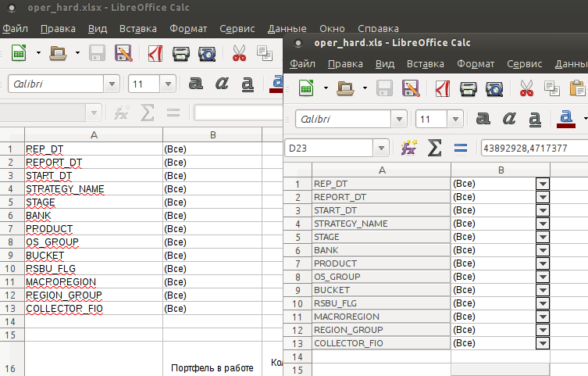Image resolution: width=588 pixels, height=376 pixels.
Task: Click column A header in oper_hard.xls sheet
Action: [x=381, y=170]
